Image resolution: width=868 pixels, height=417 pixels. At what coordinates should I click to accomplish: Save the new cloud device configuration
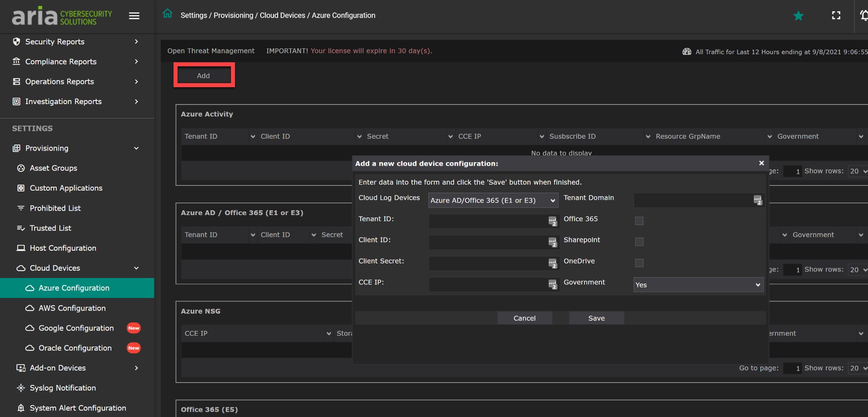tap(596, 318)
